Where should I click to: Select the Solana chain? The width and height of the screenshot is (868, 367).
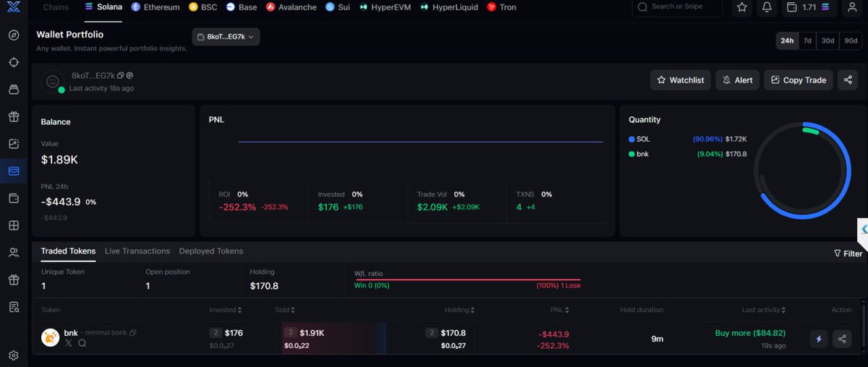(x=103, y=7)
